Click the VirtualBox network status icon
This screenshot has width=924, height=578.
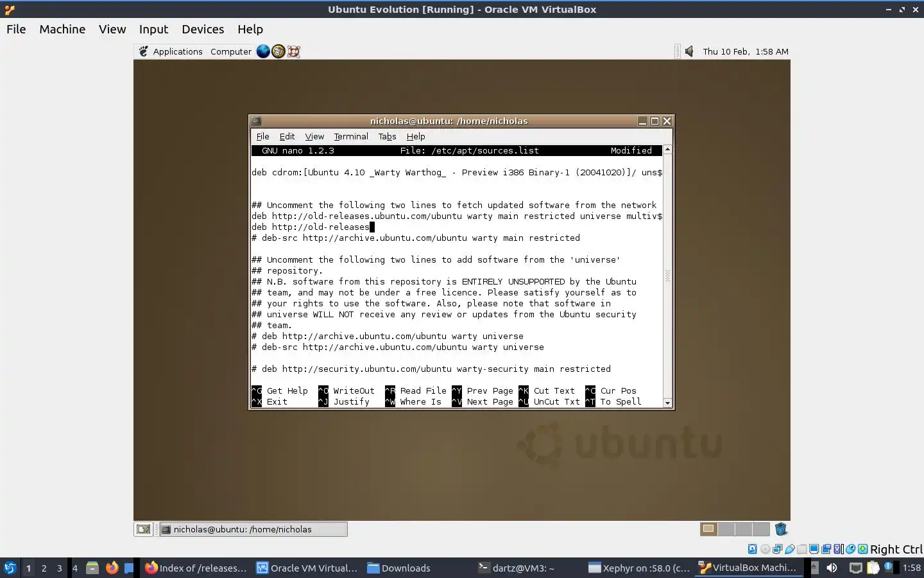777,549
